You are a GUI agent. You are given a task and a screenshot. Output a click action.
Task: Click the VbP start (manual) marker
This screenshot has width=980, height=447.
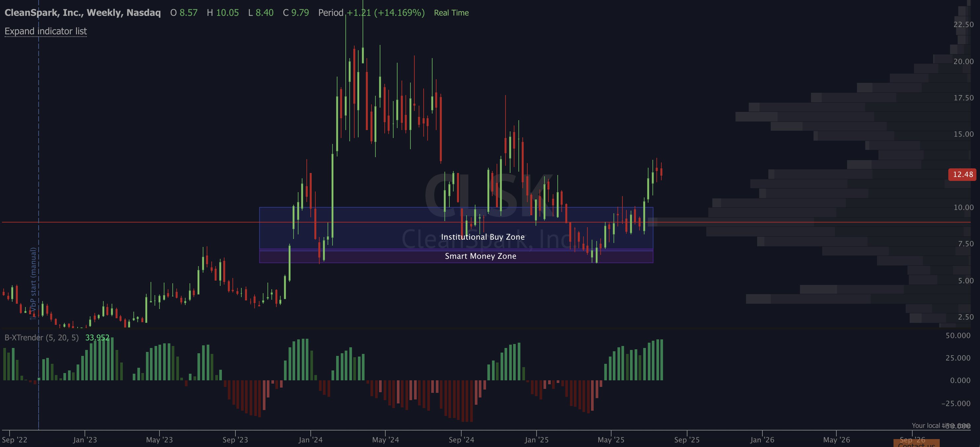(33, 283)
